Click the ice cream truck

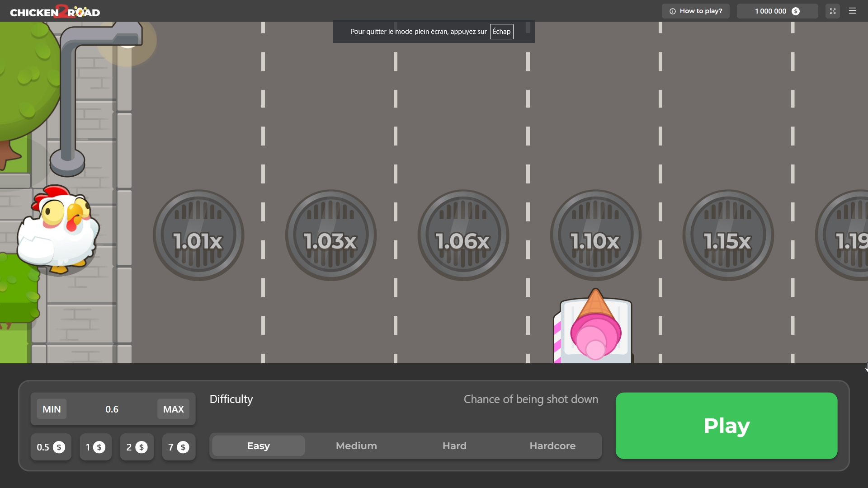593,326
